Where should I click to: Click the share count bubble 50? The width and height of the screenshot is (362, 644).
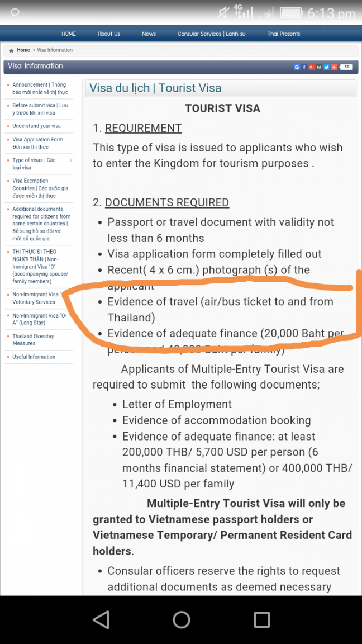(346, 67)
